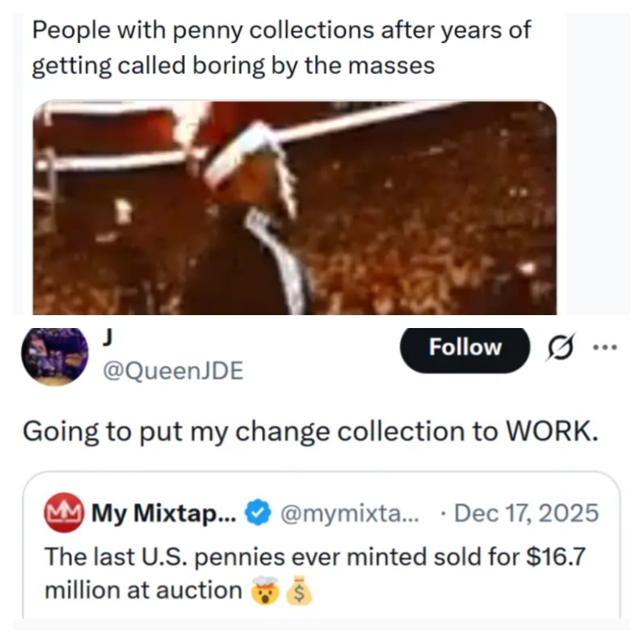Image resolution: width=644 pixels, height=644 pixels.
Task: Click the blue verified checkmark badge
Action: [258, 512]
